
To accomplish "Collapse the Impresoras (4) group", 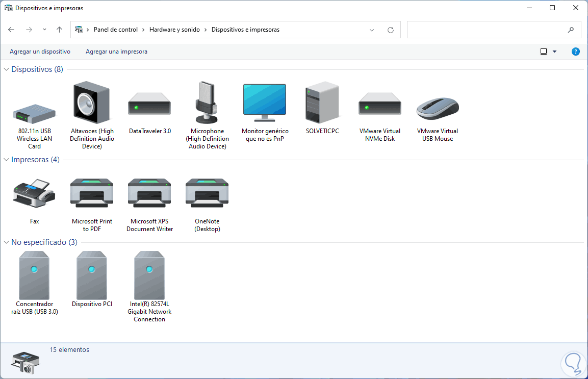I will 7,160.
